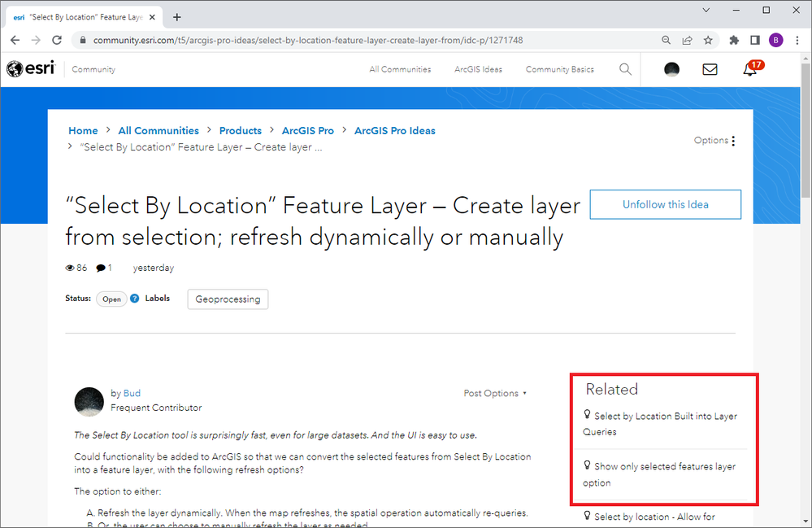Open the messages envelope icon
812x528 pixels.
710,69
